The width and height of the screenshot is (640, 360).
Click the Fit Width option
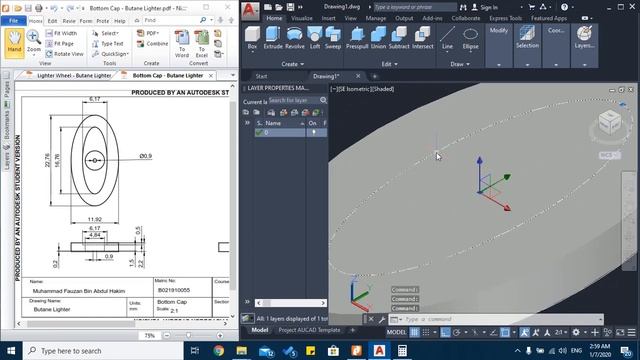coord(61,33)
